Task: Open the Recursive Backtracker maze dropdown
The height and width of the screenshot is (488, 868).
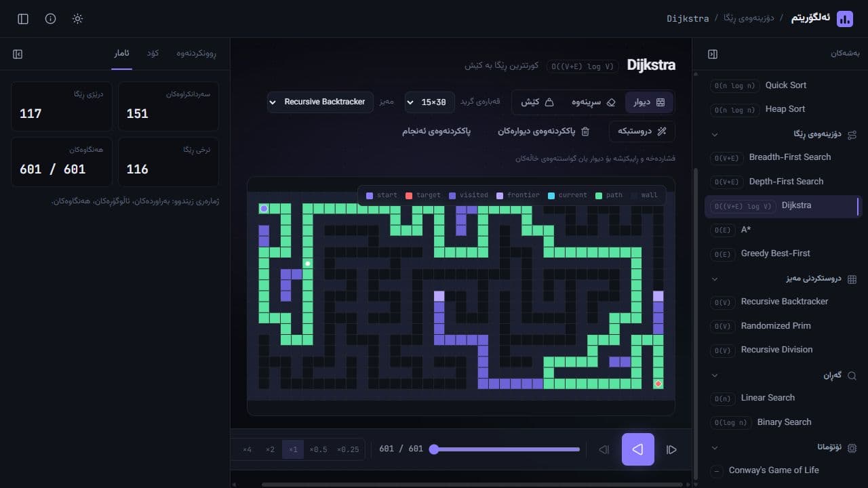Action: tap(321, 102)
